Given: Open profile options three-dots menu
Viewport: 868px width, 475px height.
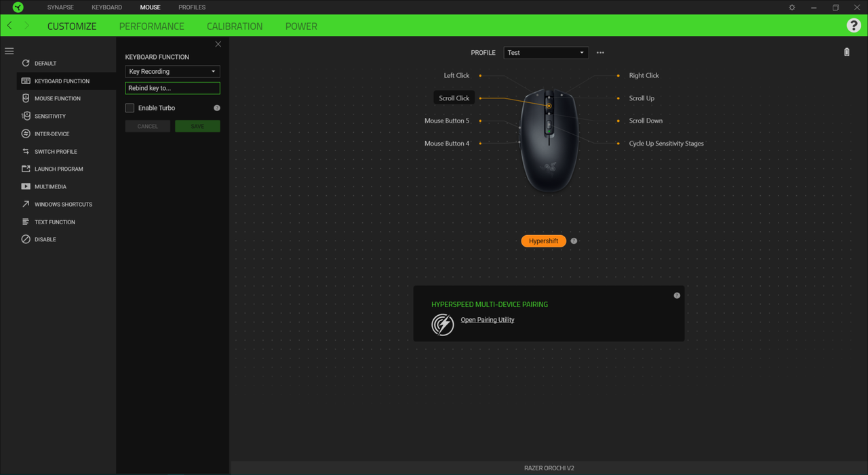Looking at the screenshot, I should [600, 52].
